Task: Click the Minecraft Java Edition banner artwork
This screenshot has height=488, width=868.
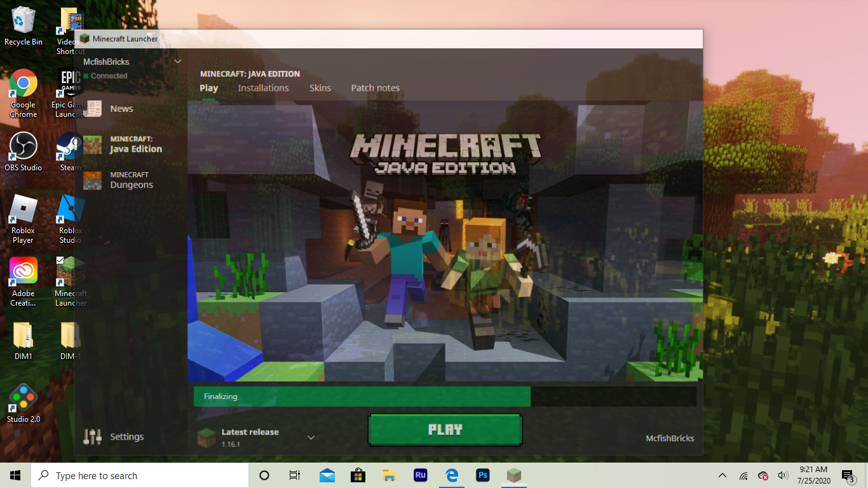Action: 445,241
